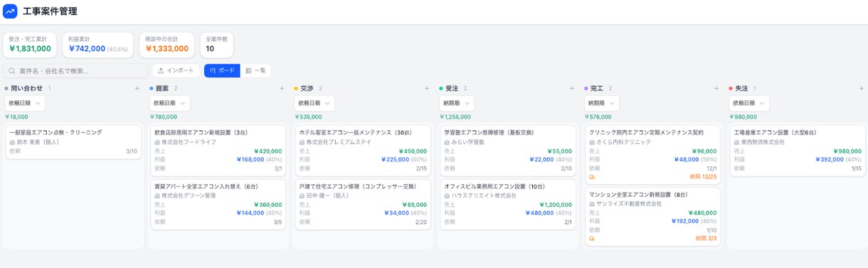Screen dimensions: 868x268
Task: Click the search magnifier icon
Action: [x=13, y=70]
